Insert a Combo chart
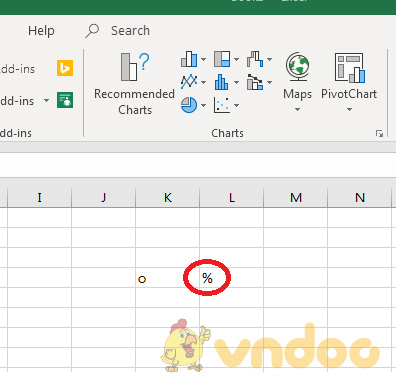Screen dimensions: 396x386 255,82
